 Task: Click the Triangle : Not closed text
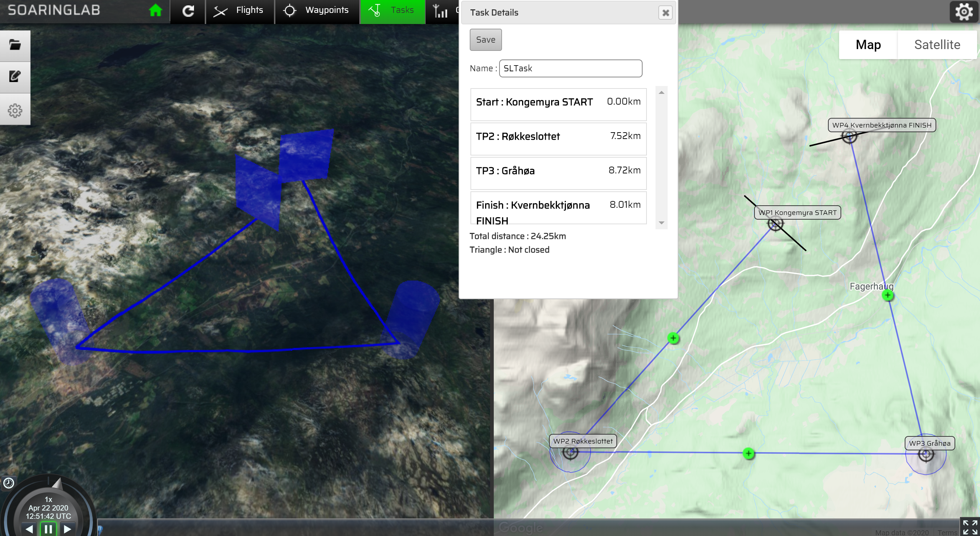coord(509,250)
